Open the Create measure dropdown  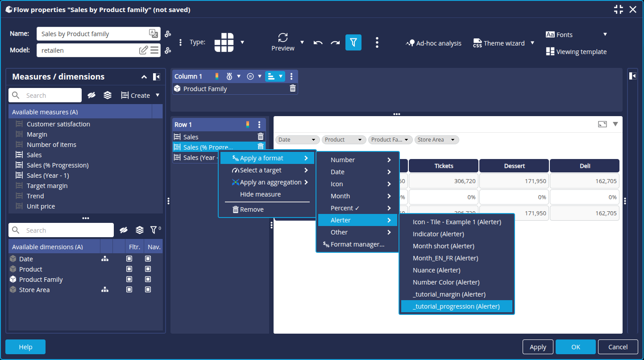tap(158, 95)
